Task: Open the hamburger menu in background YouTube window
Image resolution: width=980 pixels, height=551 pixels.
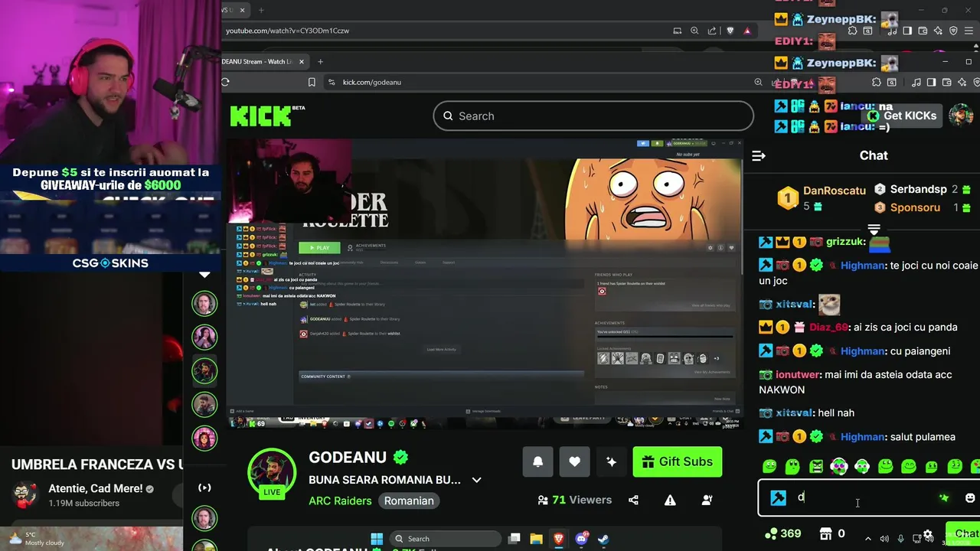Action: (967, 31)
